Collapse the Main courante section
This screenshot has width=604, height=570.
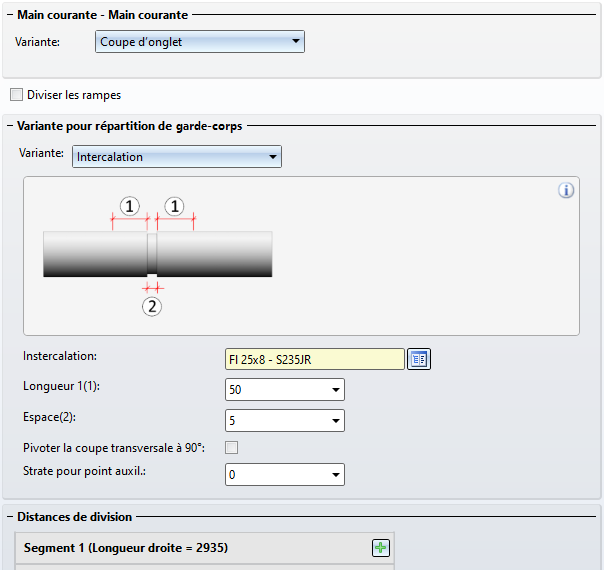(x=10, y=15)
